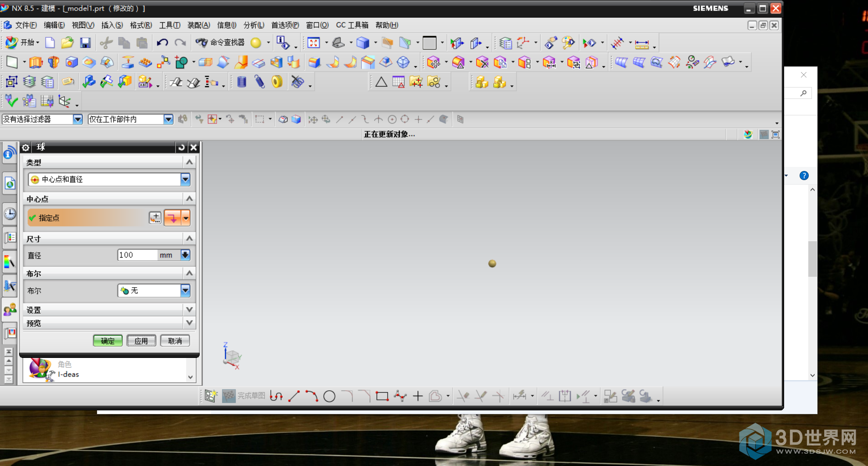Click the 开始 start button
Viewport: 868px width, 466px height.
22,42
